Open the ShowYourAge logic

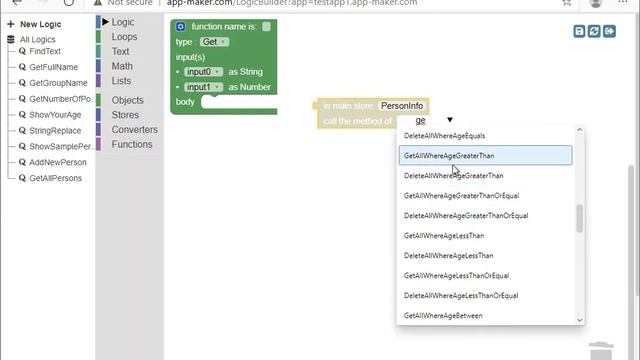(x=55, y=115)
